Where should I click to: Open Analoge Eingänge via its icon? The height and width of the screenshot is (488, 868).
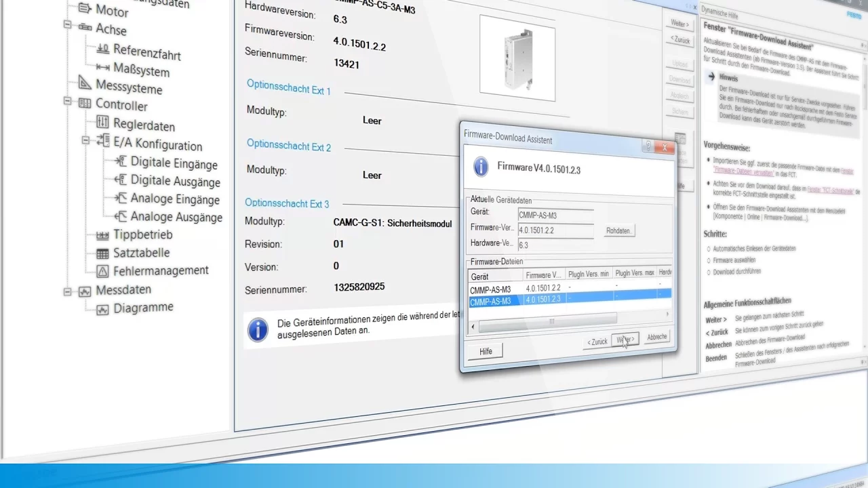click(121, 198)
